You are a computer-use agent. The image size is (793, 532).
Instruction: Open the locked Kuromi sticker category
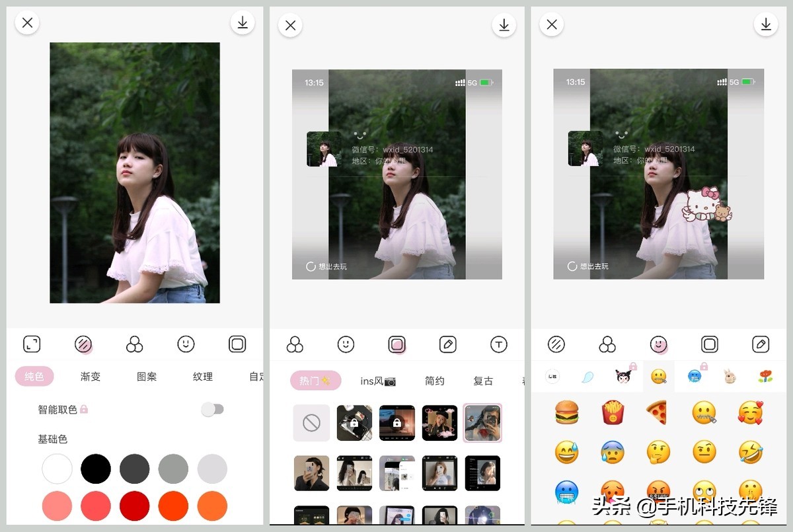(x=623, y=375)
